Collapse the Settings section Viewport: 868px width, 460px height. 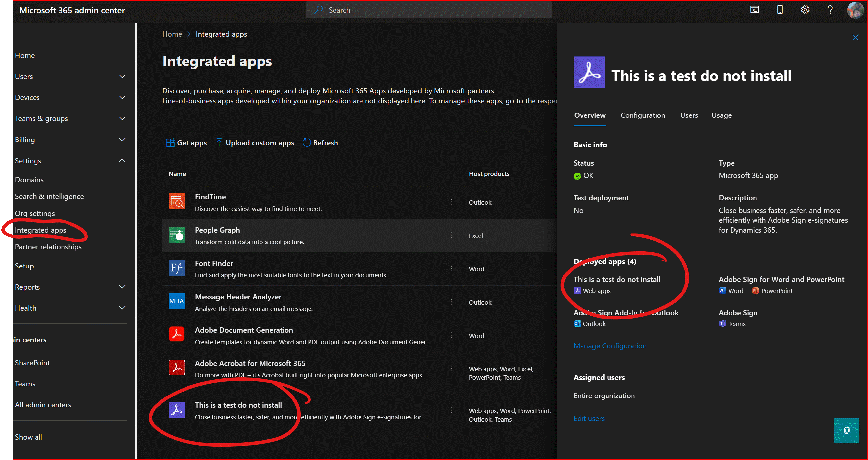click(122, 161)
